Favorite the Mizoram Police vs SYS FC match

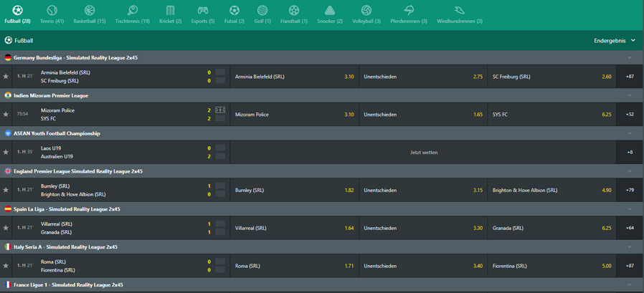pos(6,115)
